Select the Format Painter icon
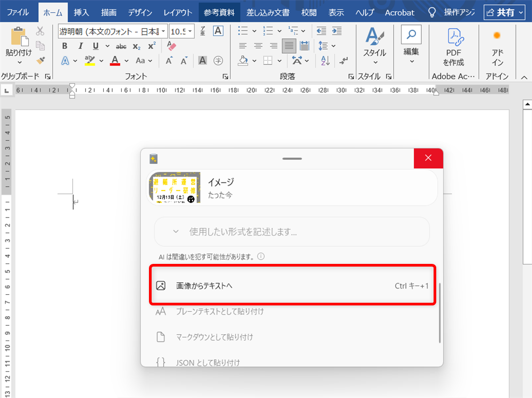Screen dimensions: 532x398 (x=41, y=60)
